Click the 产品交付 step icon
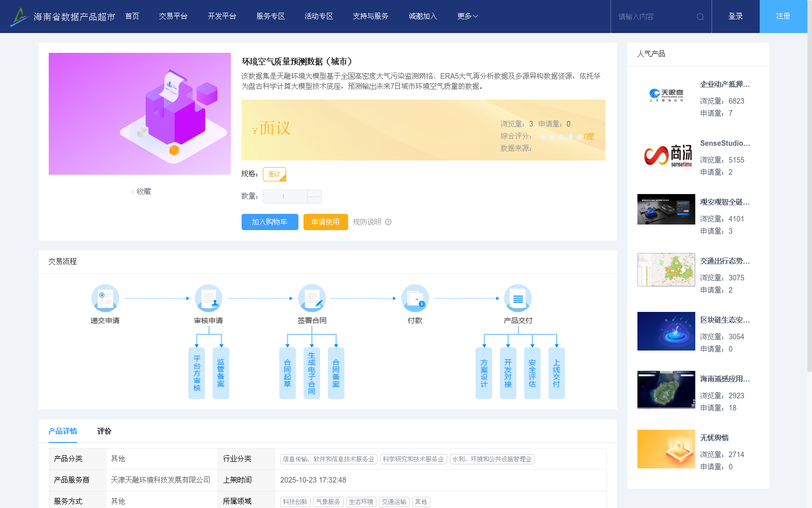 click(518, 298)
